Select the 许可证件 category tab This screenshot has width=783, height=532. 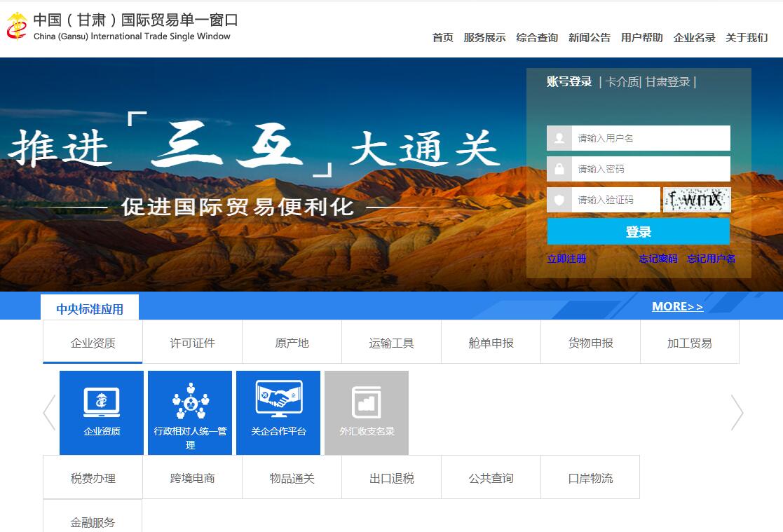tap(192, 343)
